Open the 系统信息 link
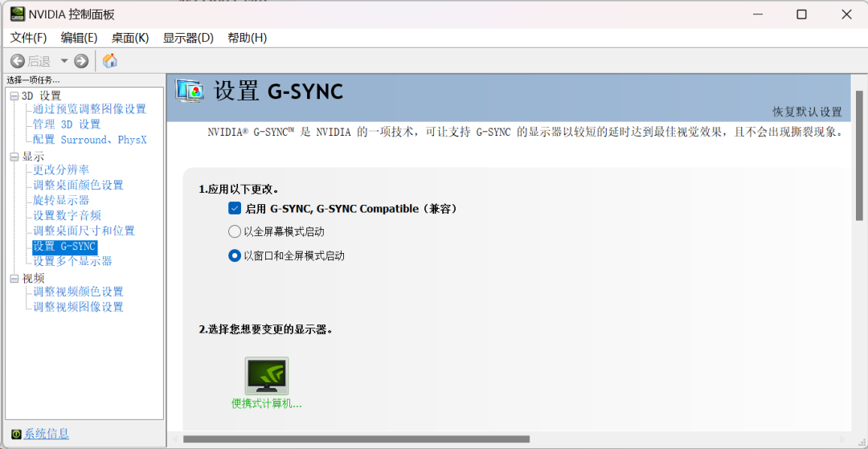The height and width of the screenshot is (449, 868). click(x=47, y=434)
